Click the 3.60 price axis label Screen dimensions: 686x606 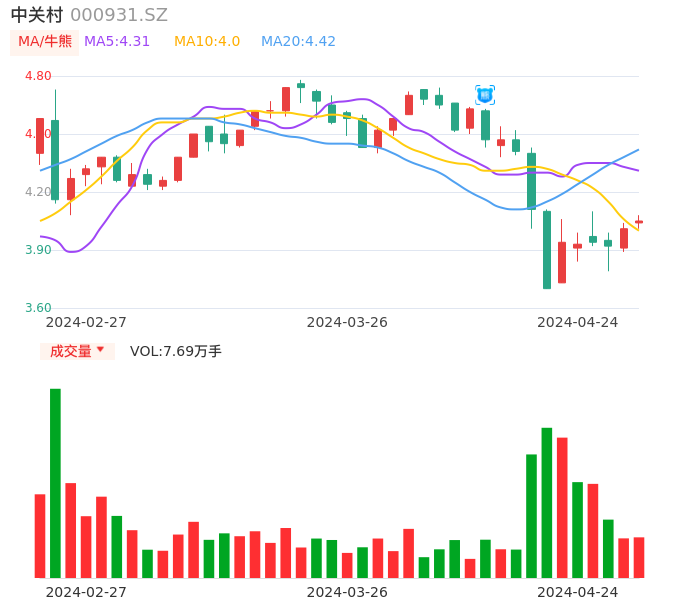coord(38,308)
